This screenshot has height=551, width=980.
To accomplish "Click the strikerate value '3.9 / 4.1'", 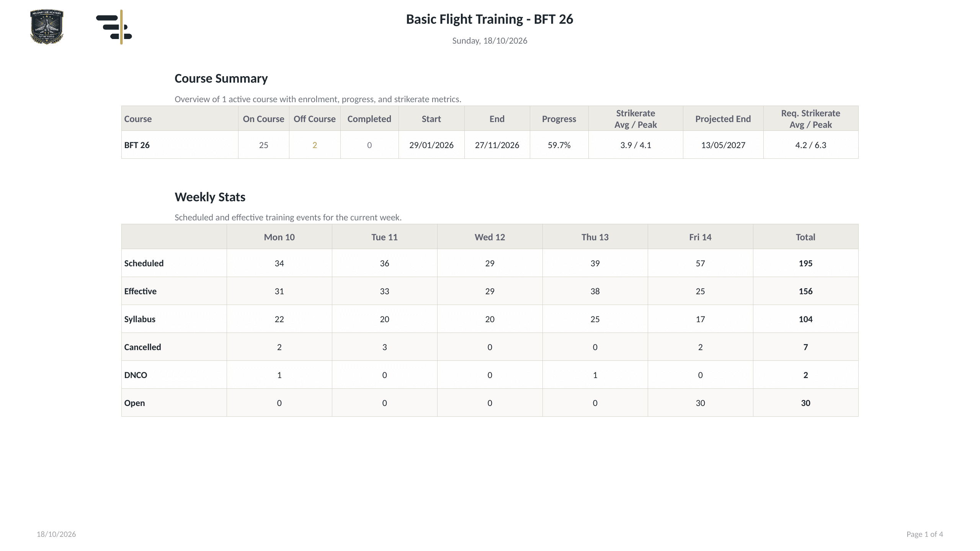I will coord(636,145).
